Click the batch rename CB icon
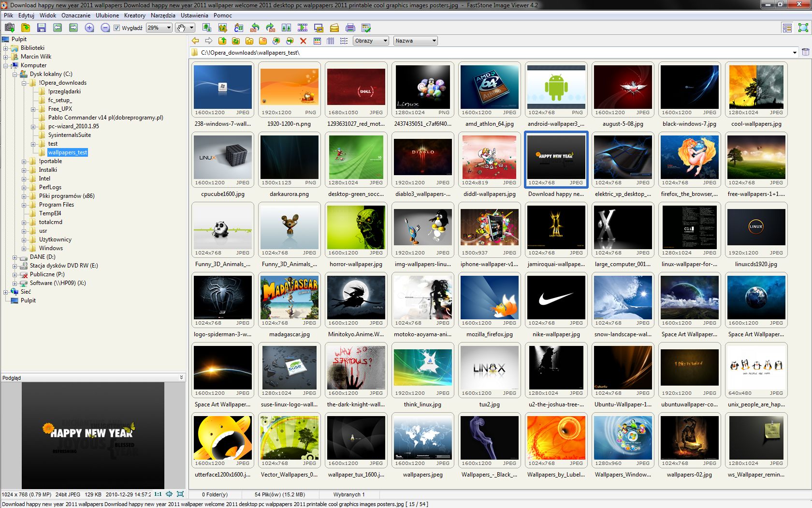The width and height of the screenshot is (812, 508). click(238, 28)
